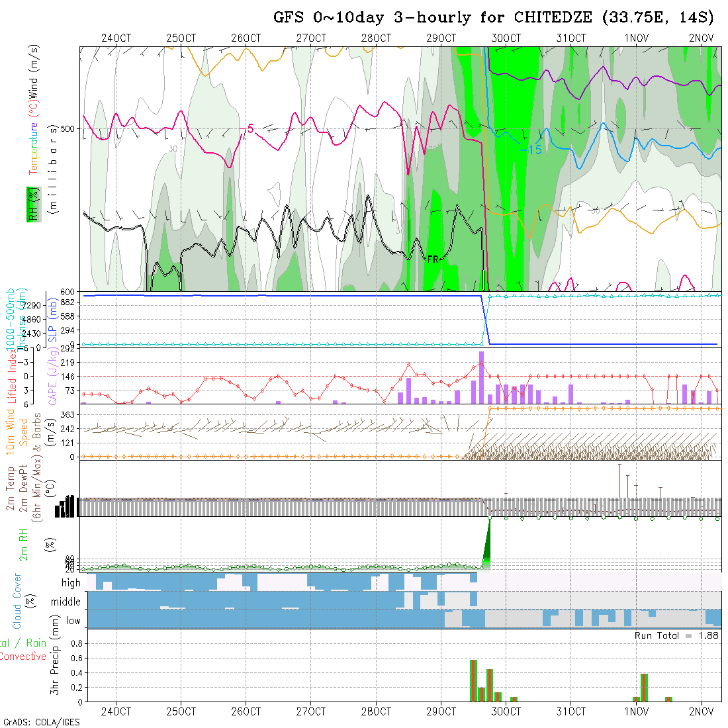728x728 pixels.
Task: Click the green 'Rain' legend label
Action: (x=36, y=643)
